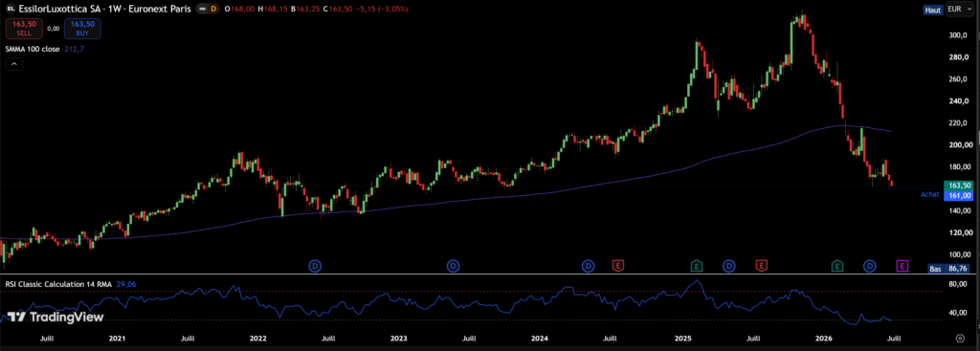
Task: Click the RSI scale 40,00 label
Action: 959,313
